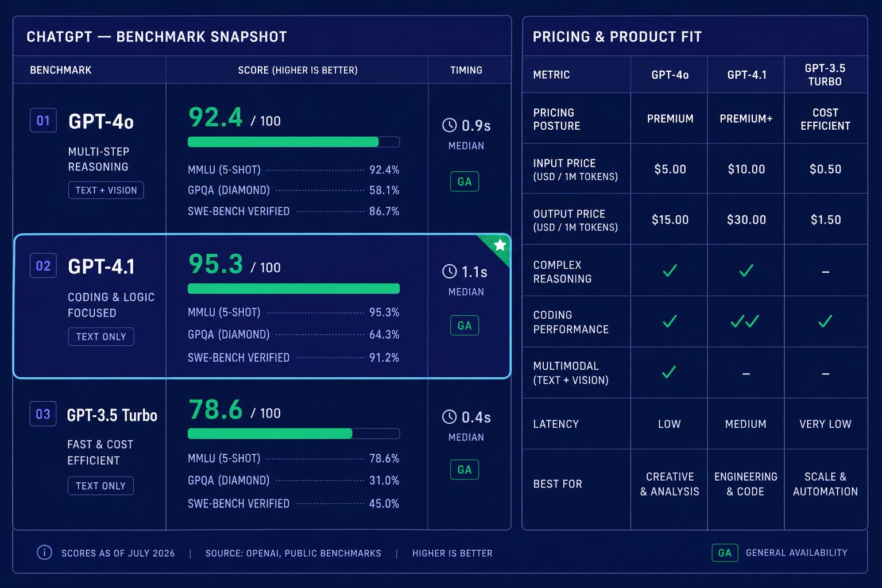This screenshot has width=882, height=588.
Task: Click the $10.00 input price cell
Action: point(746,169)
